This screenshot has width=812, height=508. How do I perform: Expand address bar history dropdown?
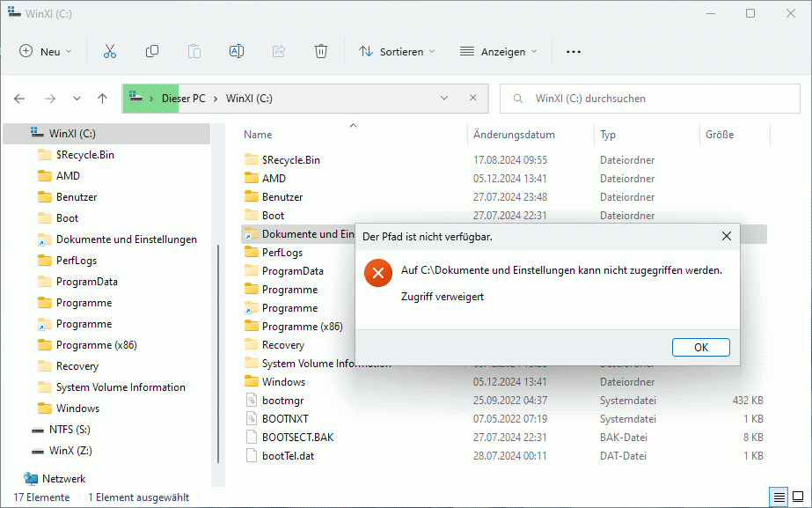click(x=443, y=98)
